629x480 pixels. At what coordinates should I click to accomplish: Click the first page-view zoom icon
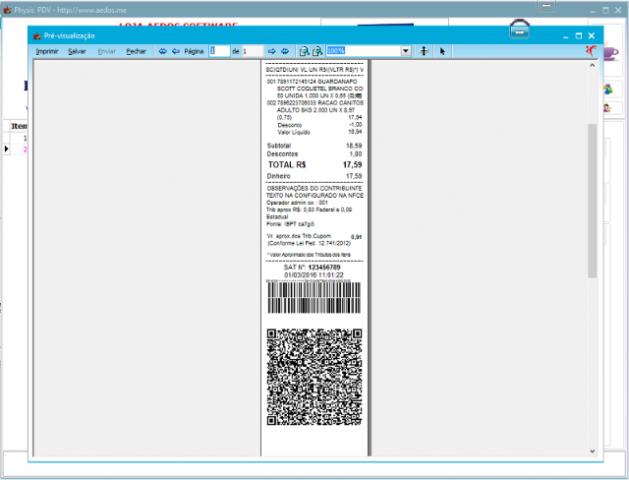304,51
